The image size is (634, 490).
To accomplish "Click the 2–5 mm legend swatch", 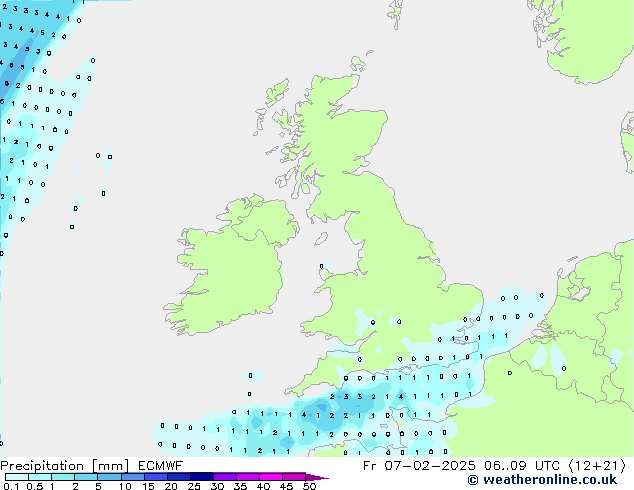I will coord(86,477).
